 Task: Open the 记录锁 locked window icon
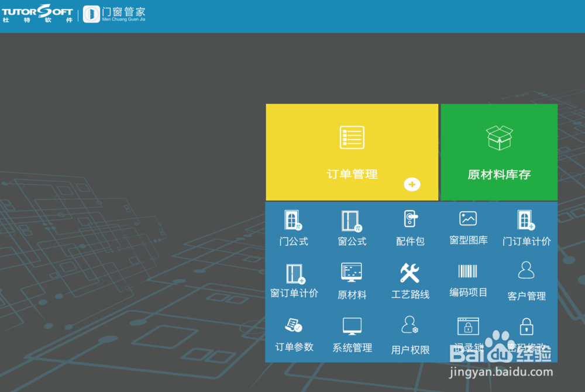468,326
